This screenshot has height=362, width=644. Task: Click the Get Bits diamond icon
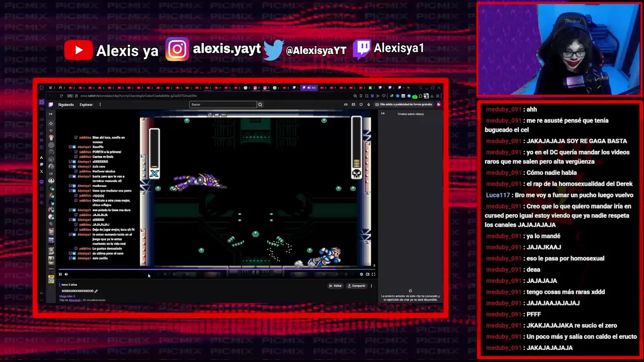(369, 104)
